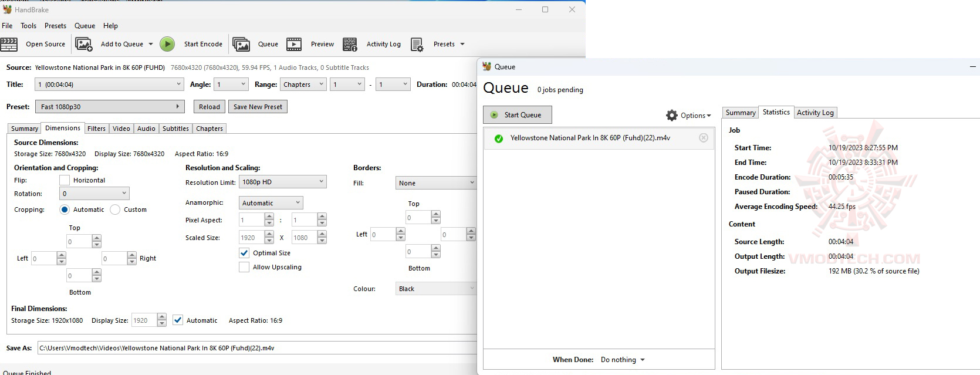This screenshot has width=980, height=375.
Task: Switch to the Chapters tab
Action: 209,129
